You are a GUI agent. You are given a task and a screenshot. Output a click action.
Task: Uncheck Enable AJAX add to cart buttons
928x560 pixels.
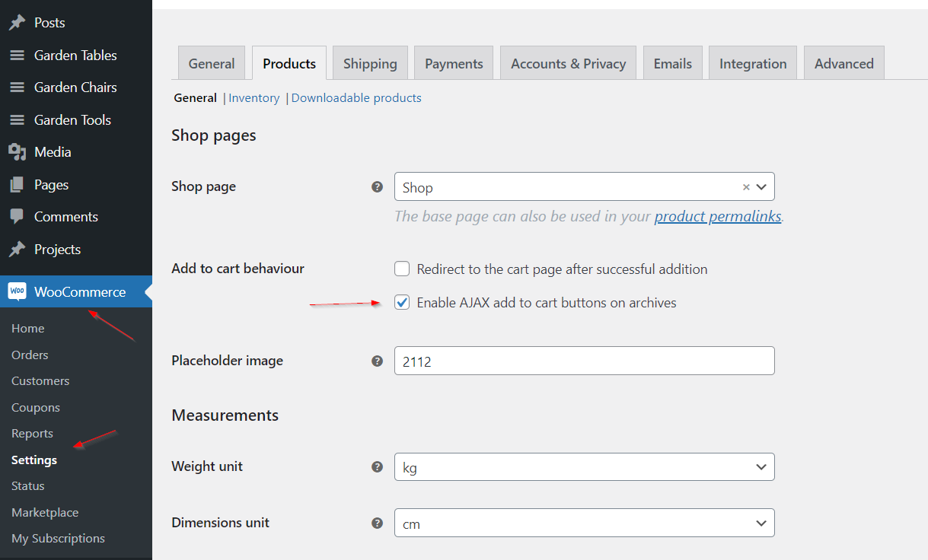[x=402, y=303]
